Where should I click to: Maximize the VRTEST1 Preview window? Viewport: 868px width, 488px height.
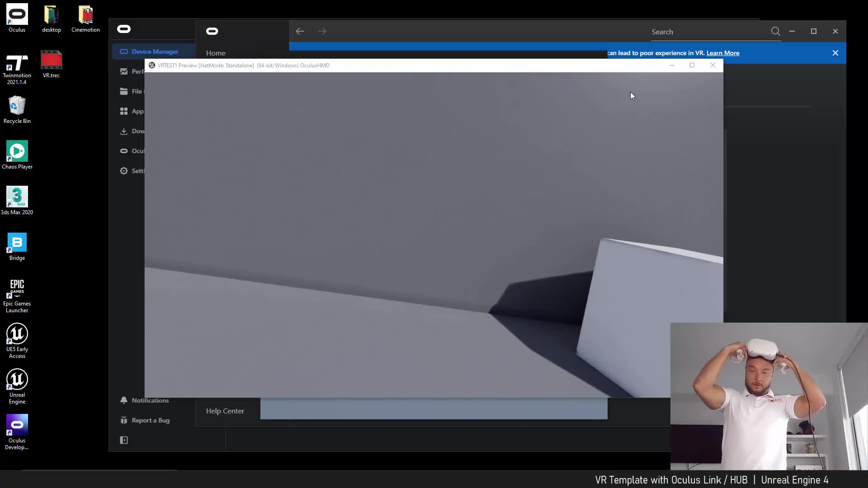tap(692, 65)
